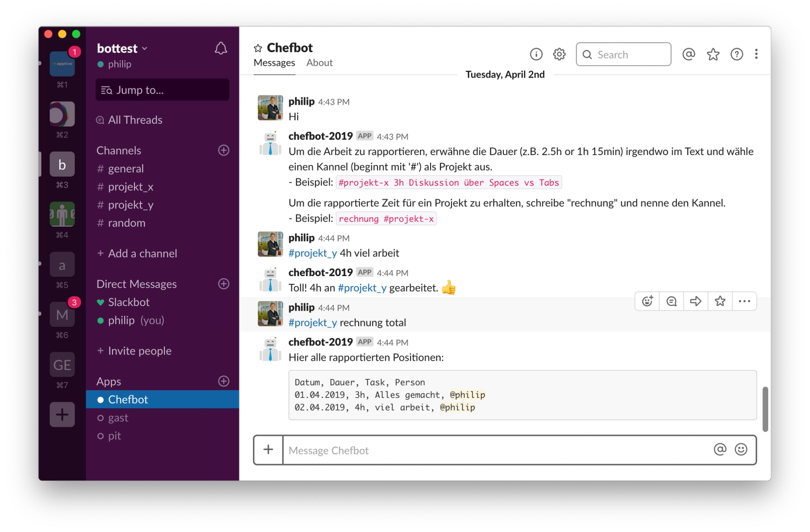Show conversation details info icon

[x=536, y=54]
